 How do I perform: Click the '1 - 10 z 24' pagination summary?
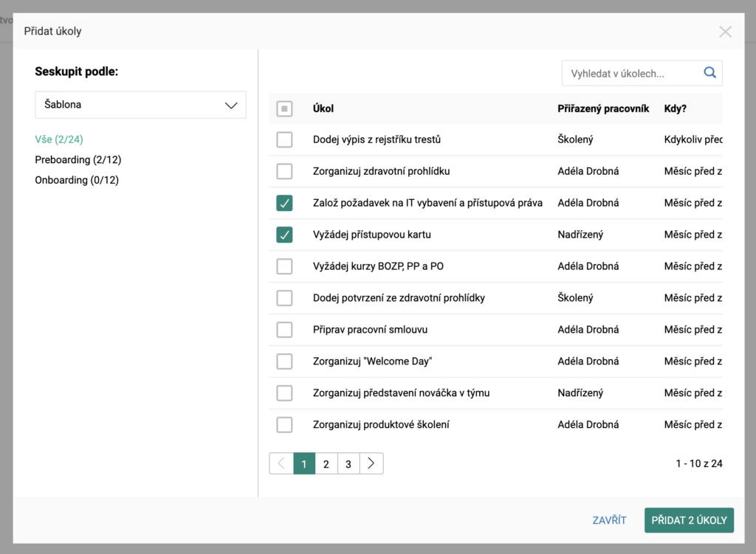(x=699, y=463)
